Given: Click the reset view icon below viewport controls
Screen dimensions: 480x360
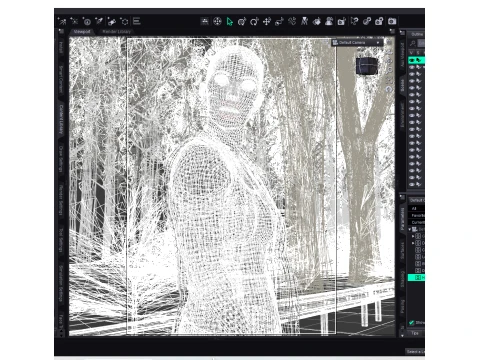Looking at the screenshot, I should click(389, 89).
